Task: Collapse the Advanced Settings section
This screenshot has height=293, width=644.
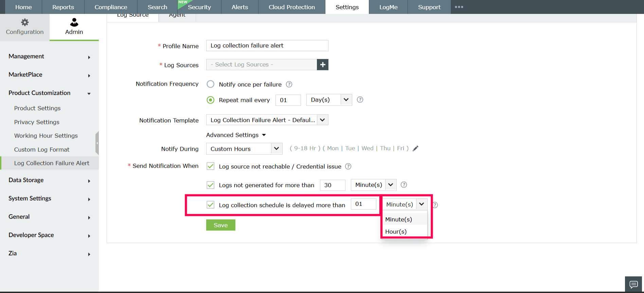Action: (x=236, y=135)
